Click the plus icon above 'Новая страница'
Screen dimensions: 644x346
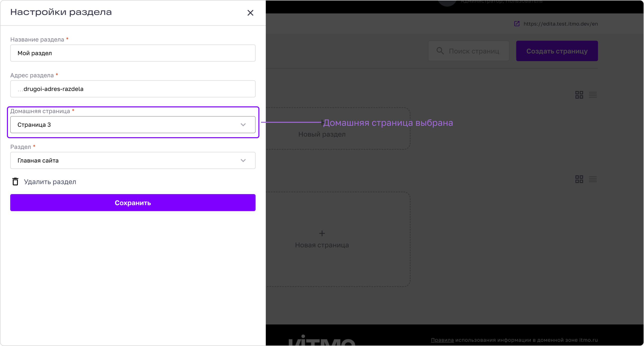tap(322, 233)
